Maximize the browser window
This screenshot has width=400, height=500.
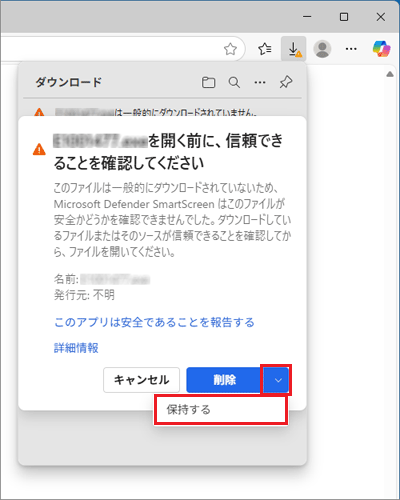click(344, 17)
